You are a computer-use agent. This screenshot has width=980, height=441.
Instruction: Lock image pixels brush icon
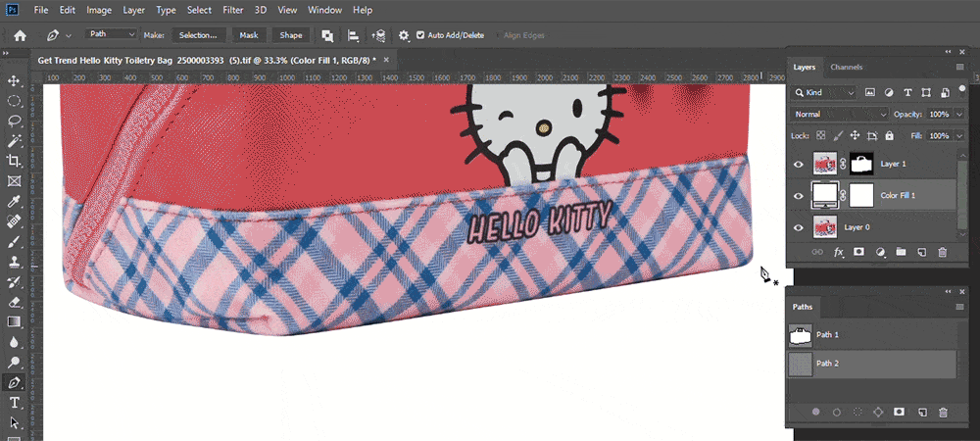click(839, 135)
